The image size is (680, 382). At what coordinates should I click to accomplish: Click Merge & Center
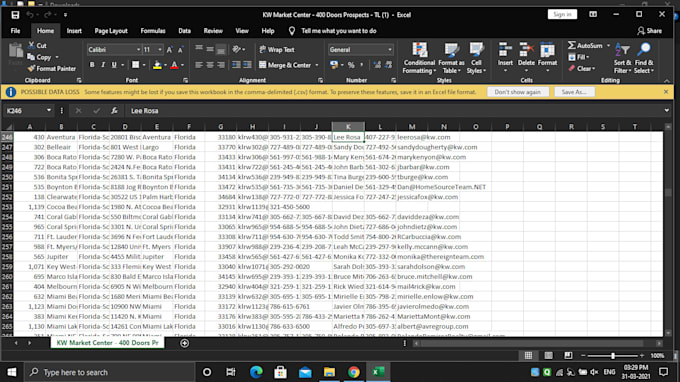285,65
